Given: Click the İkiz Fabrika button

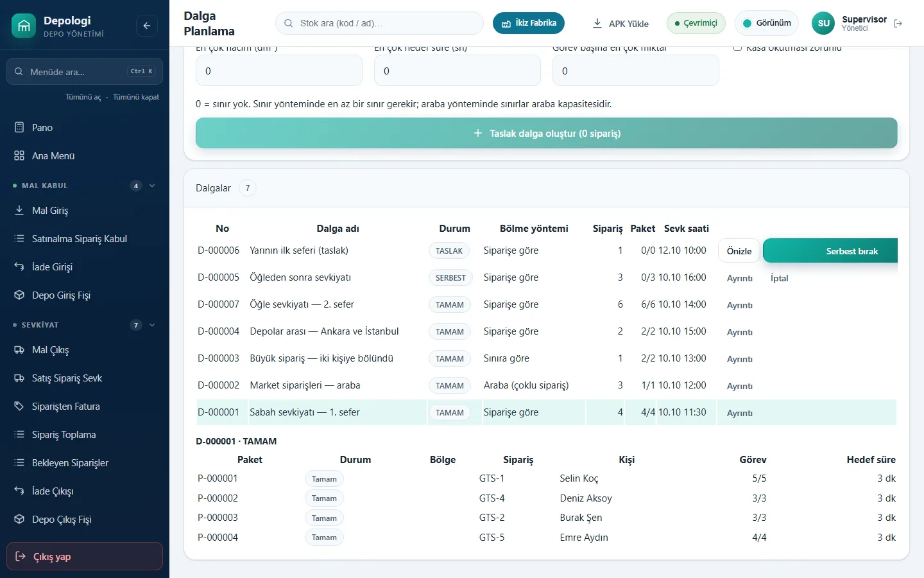Looking at the screenshot, I should click(x=529, y=23).
